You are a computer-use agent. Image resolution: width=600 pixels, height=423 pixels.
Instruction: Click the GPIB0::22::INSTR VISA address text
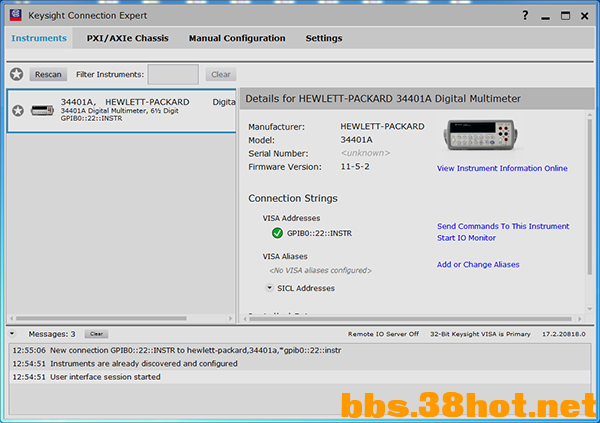320,233
